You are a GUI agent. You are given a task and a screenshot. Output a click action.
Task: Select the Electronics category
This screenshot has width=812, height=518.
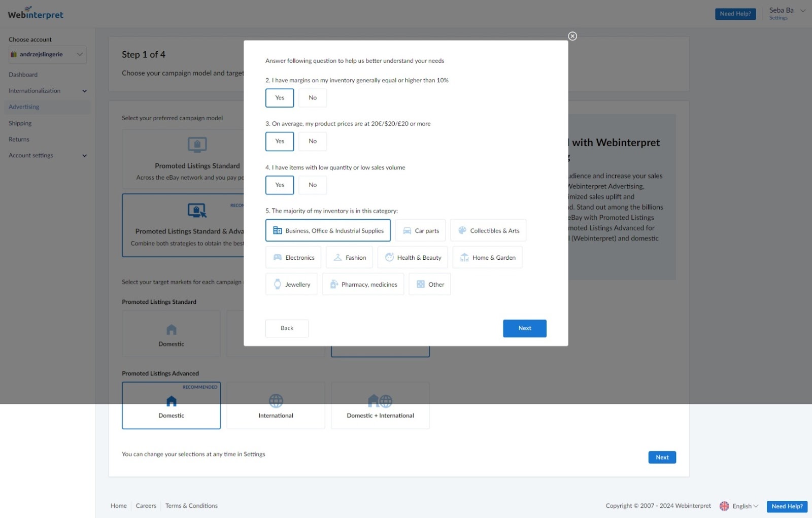tap(293, 257)
